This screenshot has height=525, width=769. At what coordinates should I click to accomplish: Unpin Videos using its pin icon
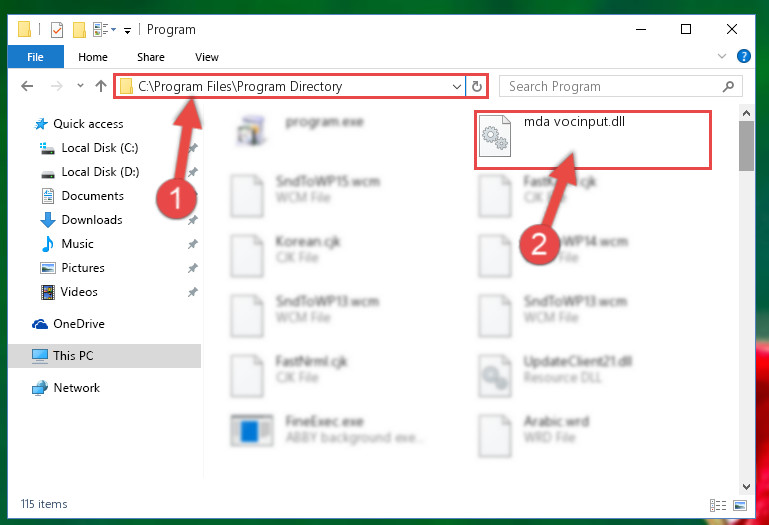tap(193, 292)
